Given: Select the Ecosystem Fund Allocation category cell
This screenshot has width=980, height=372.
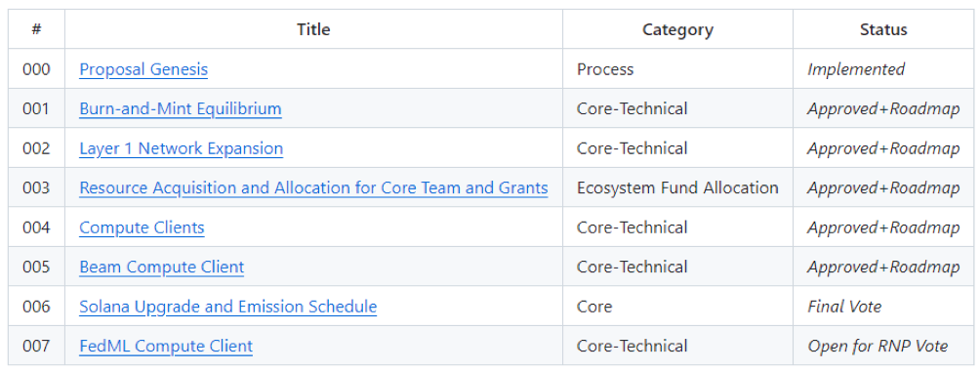Looking at the screenshot, I should (677, 187).
